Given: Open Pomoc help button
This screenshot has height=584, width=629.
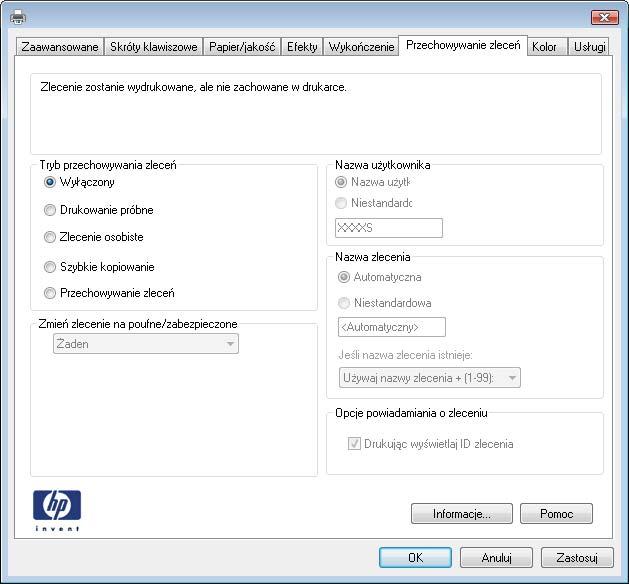Looking at the screenshot, I should click(x=556, y=514).
